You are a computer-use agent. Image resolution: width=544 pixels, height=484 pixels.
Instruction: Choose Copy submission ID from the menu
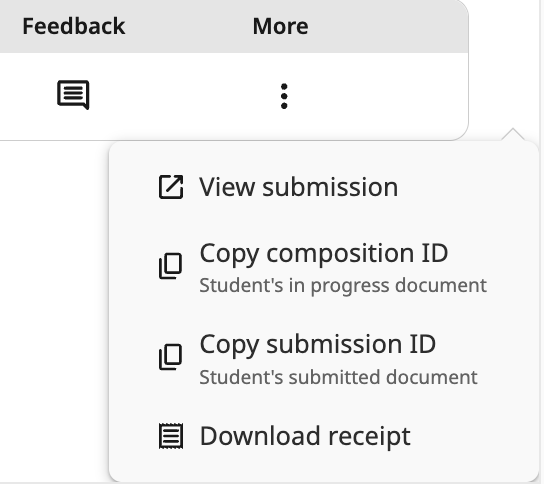pyautogui.click(x=324, y=358)
